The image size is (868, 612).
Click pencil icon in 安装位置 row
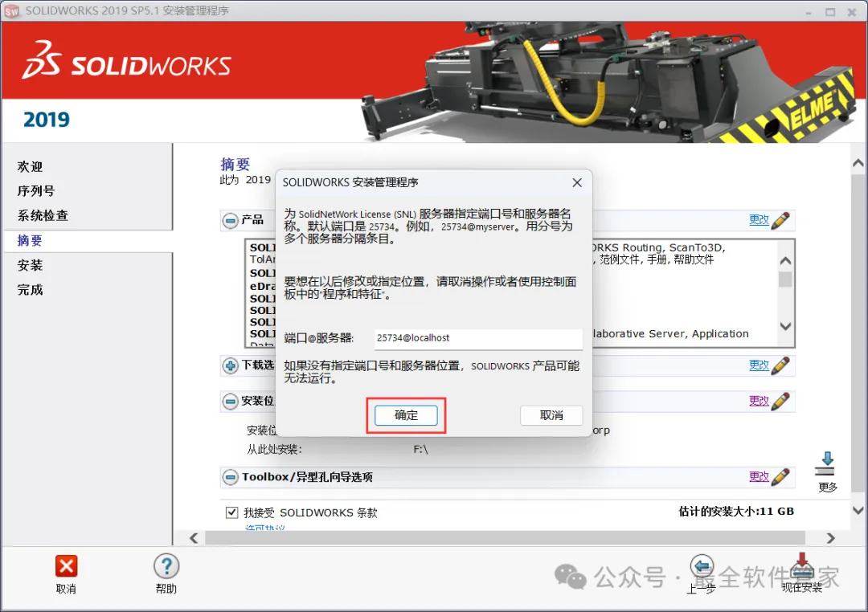click(780, 401)
